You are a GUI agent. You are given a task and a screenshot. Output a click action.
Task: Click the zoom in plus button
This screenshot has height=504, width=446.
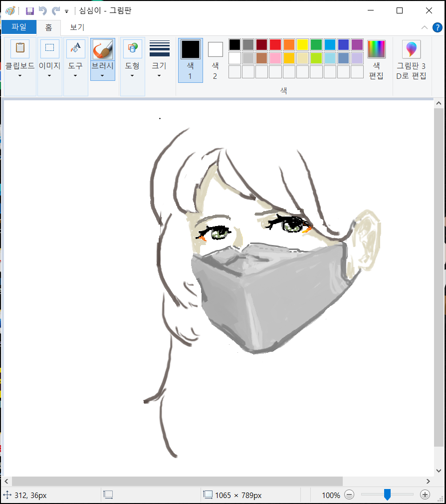(425, 495)
